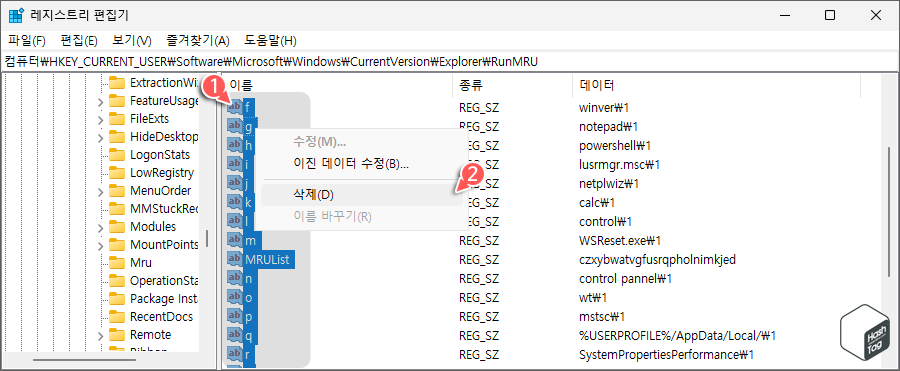Select the MenuOrder tree key

point(161,191)
